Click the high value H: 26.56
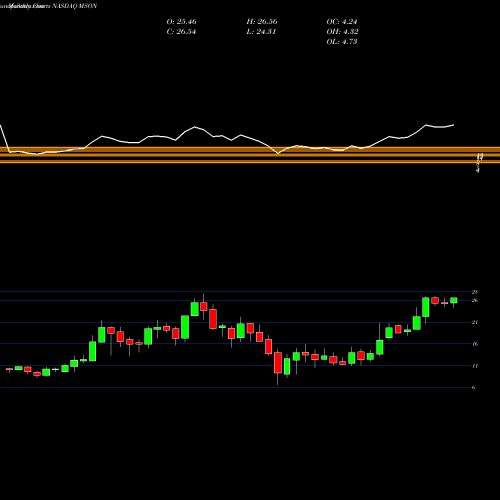 click(x=262, y=22)
